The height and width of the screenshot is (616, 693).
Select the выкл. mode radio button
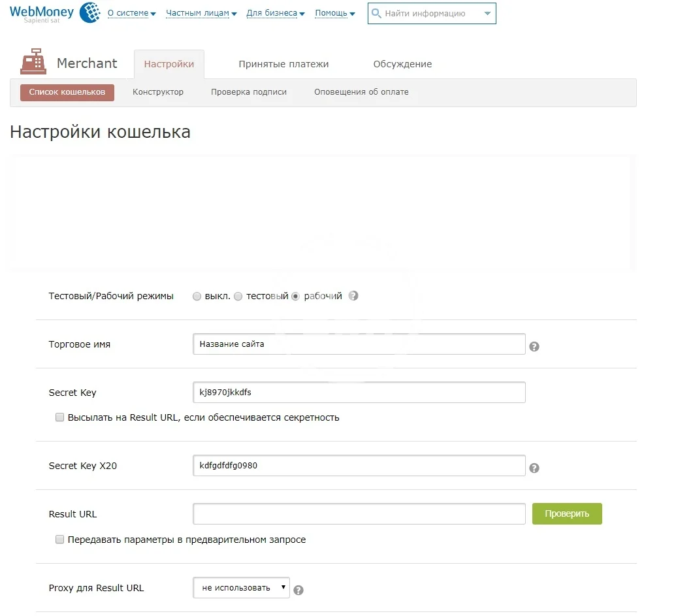(x=197, y=297)
